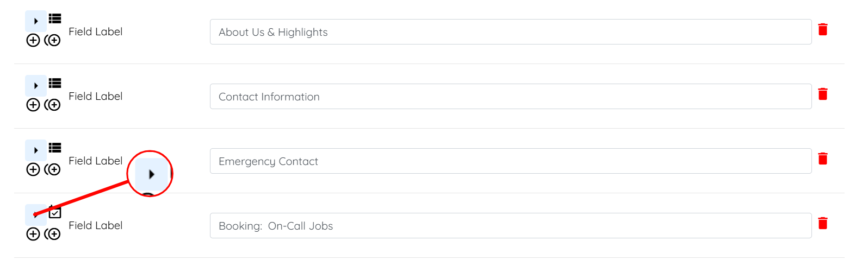Screen dimensions: 868x266
Task: Focus the Emergency Contact label input
Action: click(x=510, y=161)
